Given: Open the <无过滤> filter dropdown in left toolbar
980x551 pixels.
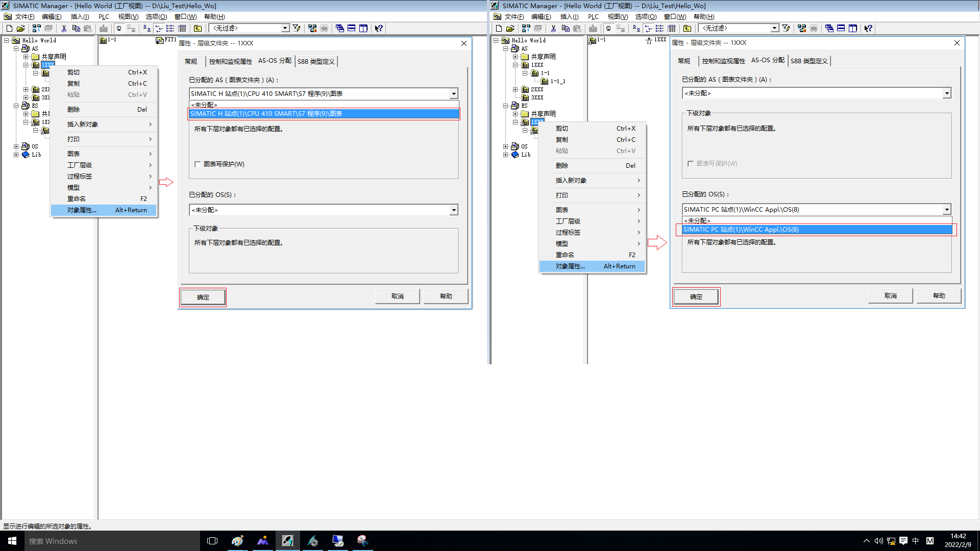Looking at the screenshot, I should click(x=285, y=29).
